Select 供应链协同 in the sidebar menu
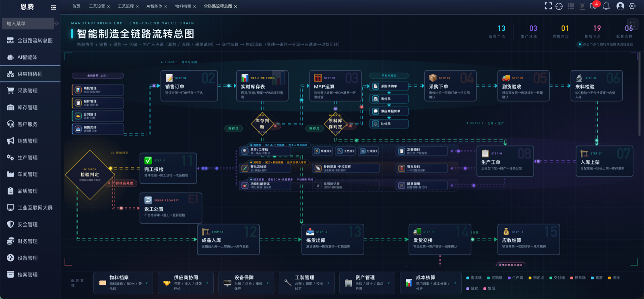 30,74
